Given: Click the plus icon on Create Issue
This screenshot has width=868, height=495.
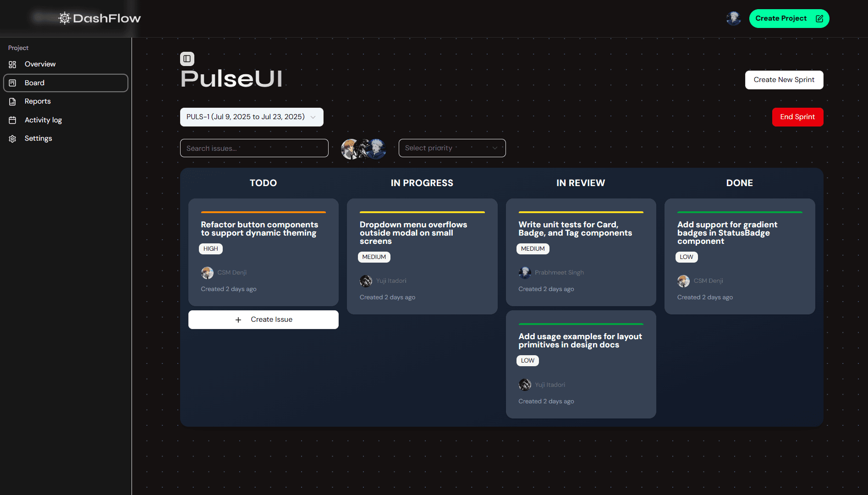Looking at the screenshot, I should coord(238,319).
